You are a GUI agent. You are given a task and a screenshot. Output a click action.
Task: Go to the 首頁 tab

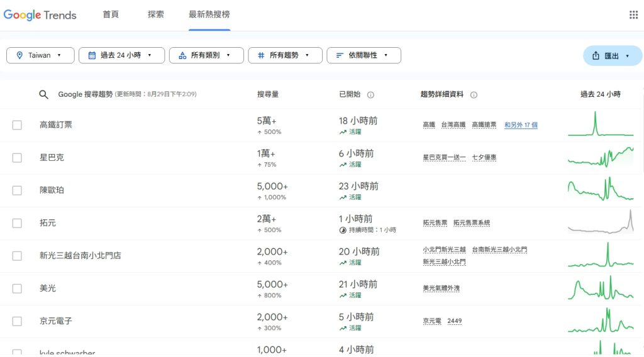111,14
